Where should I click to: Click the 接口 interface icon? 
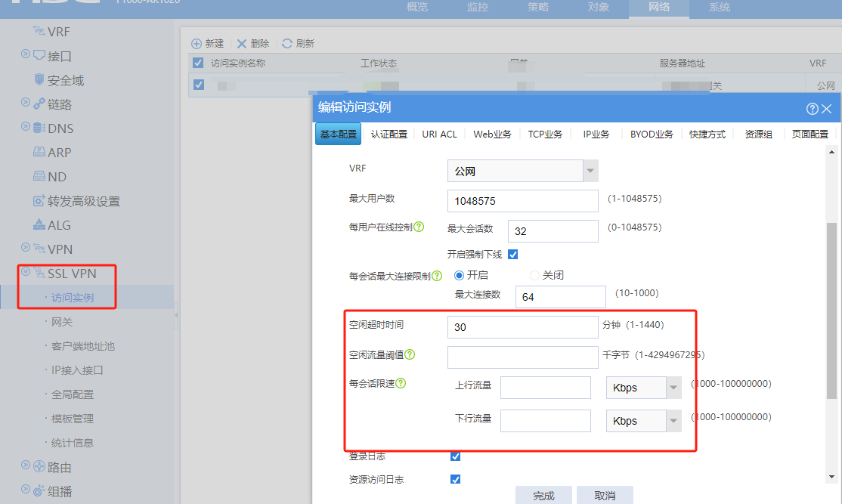pyautogui.click(x=39, y=54)
